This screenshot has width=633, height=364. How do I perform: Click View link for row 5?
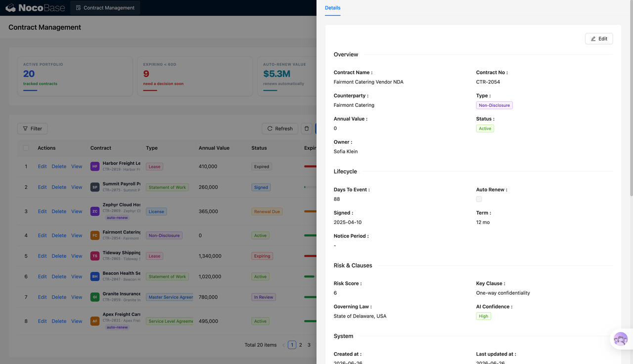click(x=77, y=256)
